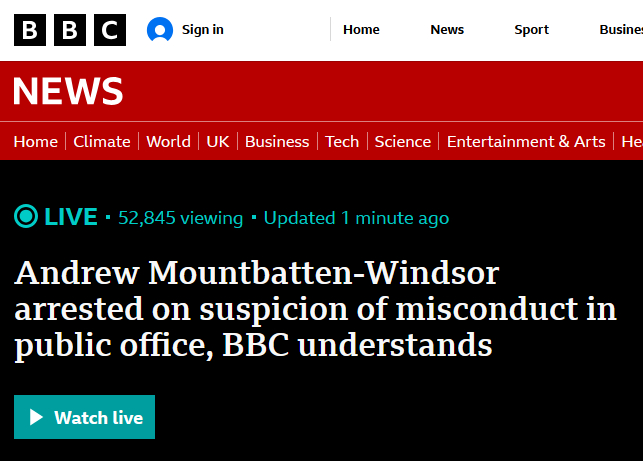Click the LIVE pulse circle icon
643x461 pixels.
tap(27, 217)
